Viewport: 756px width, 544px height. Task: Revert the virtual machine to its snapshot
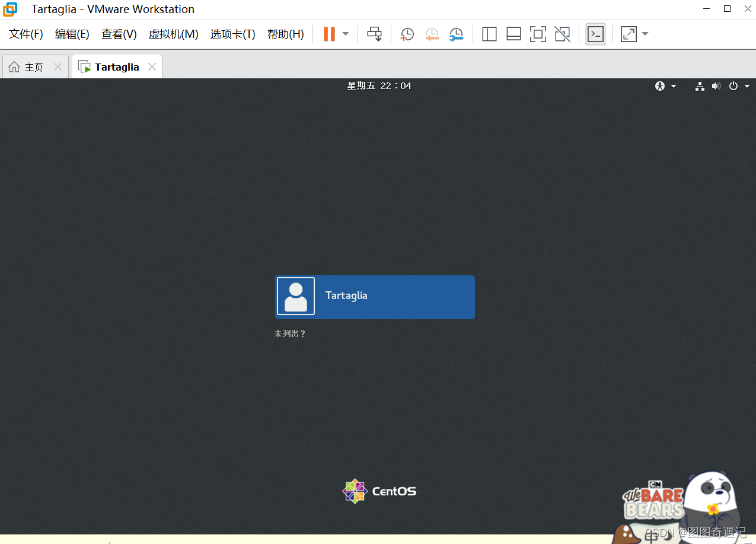(x=432, y=34)
